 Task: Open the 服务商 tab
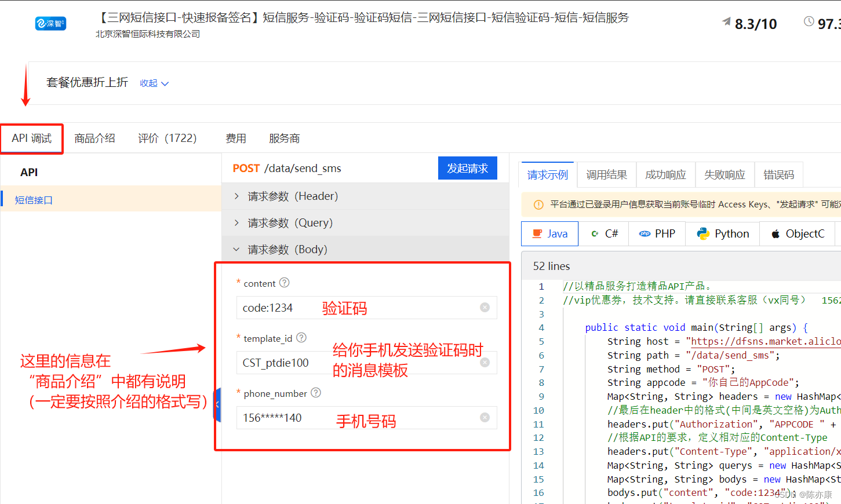285,138
